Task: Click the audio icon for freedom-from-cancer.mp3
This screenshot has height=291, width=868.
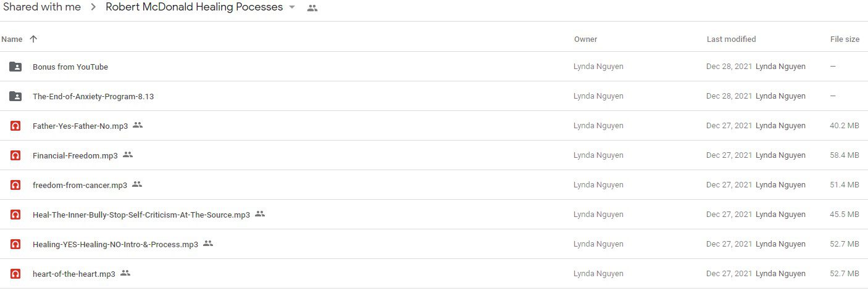Action: click(x=15, y=185)
